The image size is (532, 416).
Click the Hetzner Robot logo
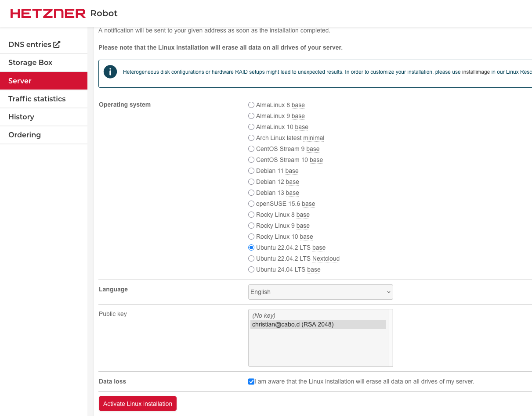64,13
